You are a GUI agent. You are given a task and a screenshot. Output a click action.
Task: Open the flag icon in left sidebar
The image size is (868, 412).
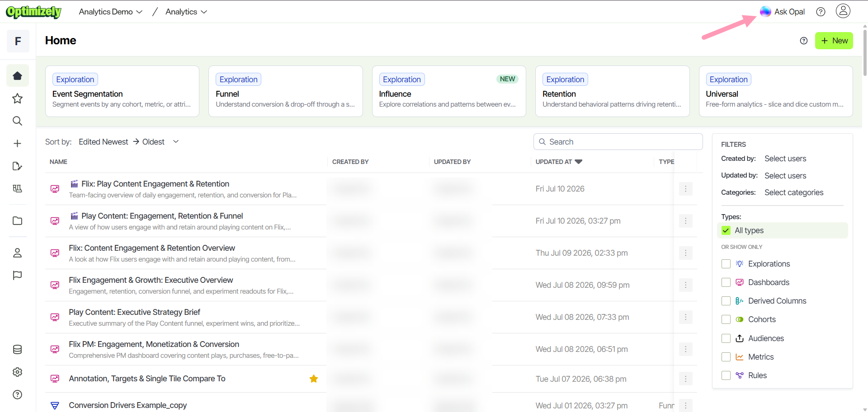tap(18, 276)
